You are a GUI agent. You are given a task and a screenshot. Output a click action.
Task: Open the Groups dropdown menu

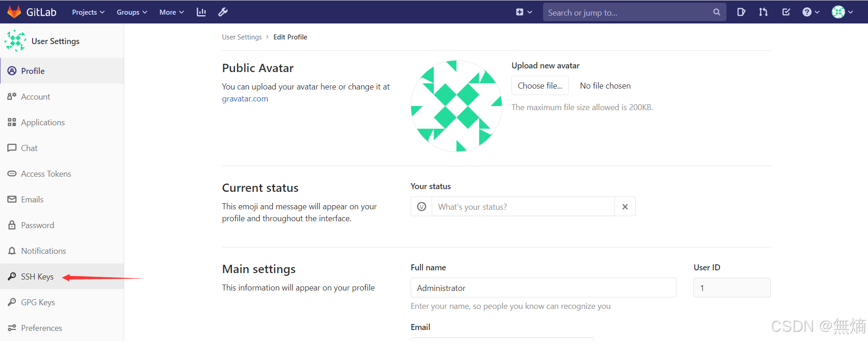[x=132, y=12]
